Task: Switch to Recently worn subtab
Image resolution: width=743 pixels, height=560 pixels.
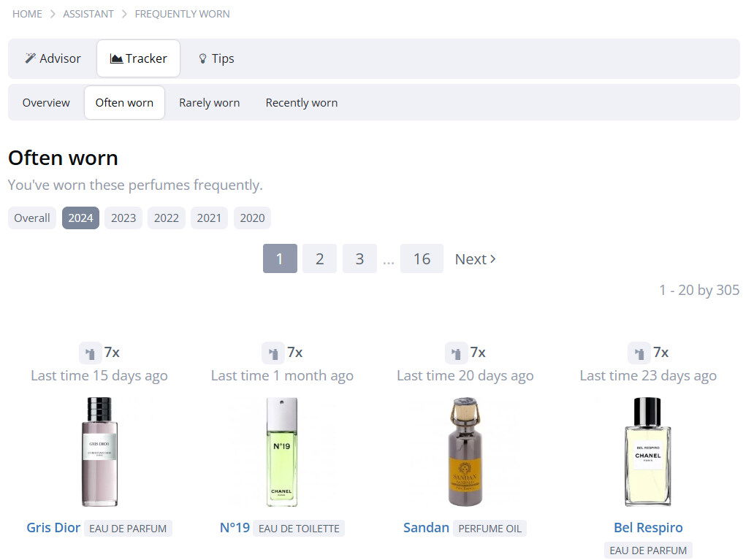Action: [x=301, y=103]
